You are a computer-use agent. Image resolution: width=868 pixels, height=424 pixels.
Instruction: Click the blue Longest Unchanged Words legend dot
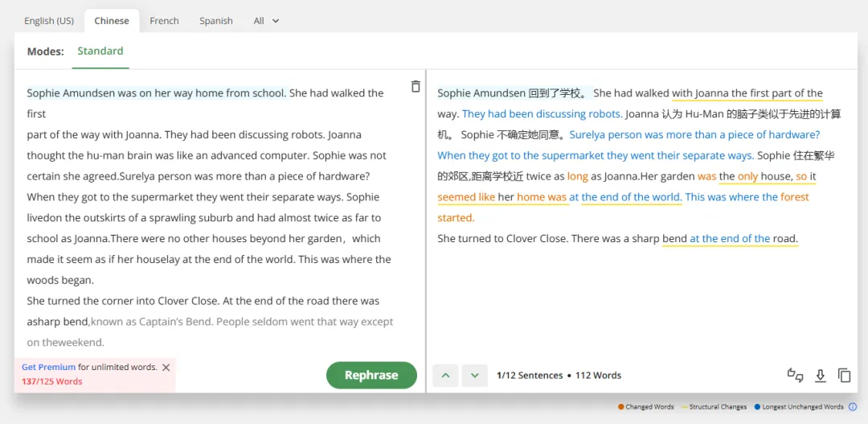point(757,407)
